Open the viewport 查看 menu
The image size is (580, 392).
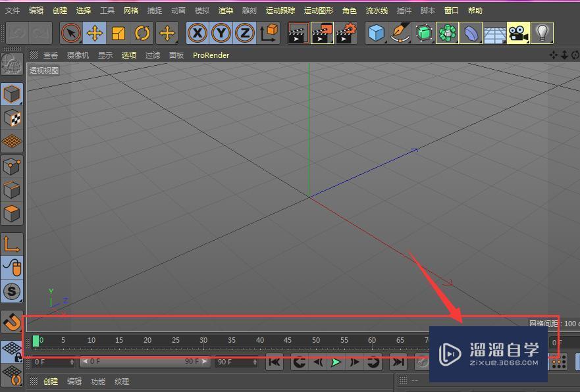point(51,55)
